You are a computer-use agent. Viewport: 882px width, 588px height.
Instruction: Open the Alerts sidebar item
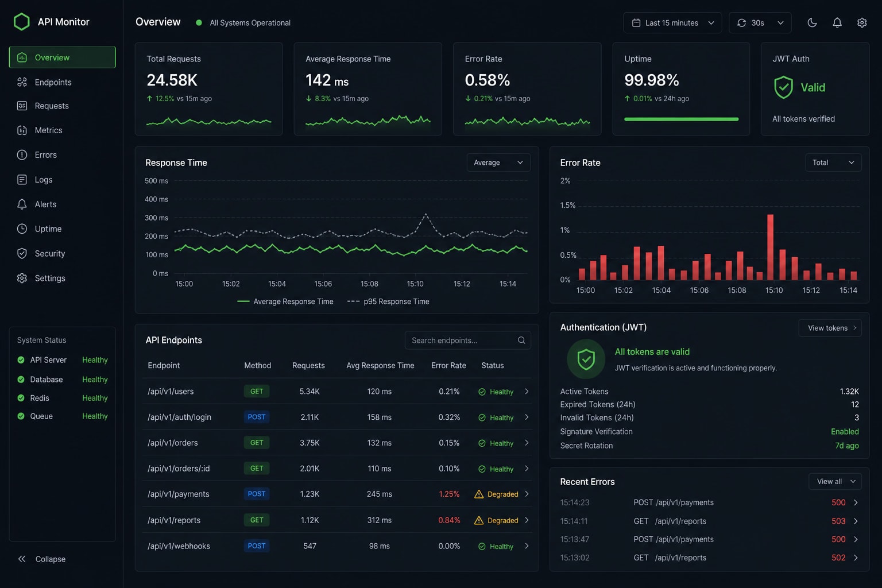62,204
